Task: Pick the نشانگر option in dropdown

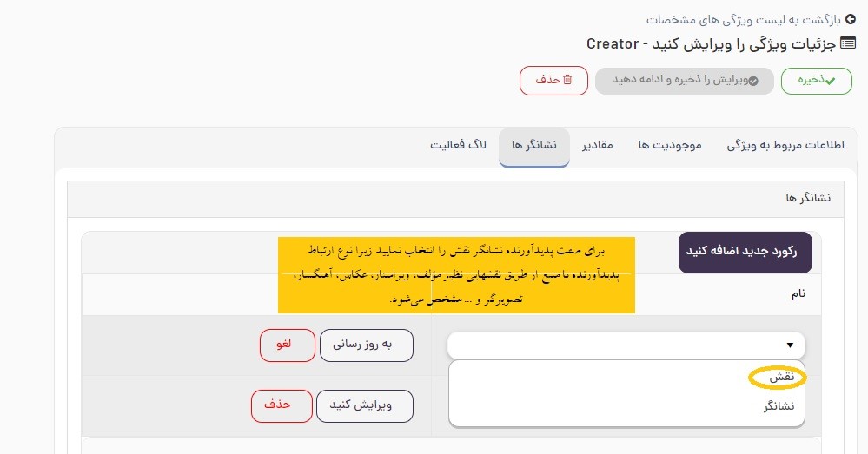Action: coord(779,406)
